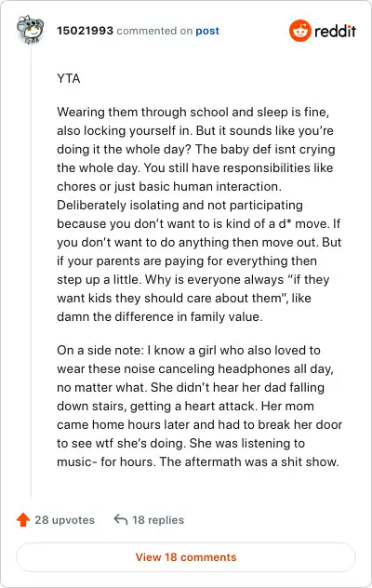
Task: Click the line starting "Deliberately isolating and not"
Action: pos(180,205)
